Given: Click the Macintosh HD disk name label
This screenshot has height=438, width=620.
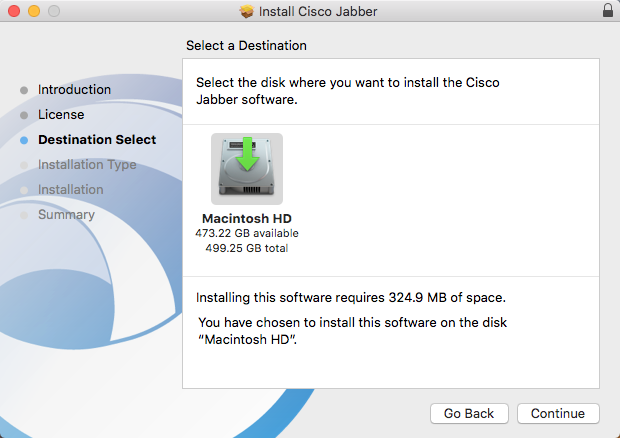Looking at the screenshot, I should [x=247, y=219].
